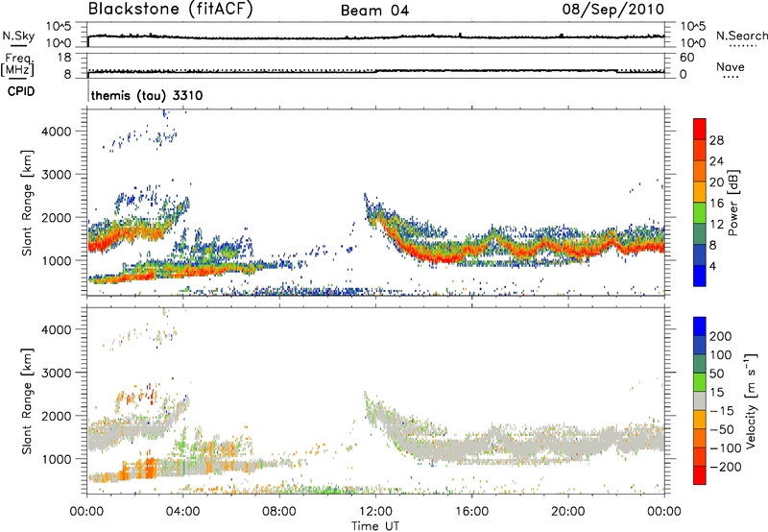
Task: Click the "Velocity [m s⁻¹]" colorbar title
Action: point(750,400)
